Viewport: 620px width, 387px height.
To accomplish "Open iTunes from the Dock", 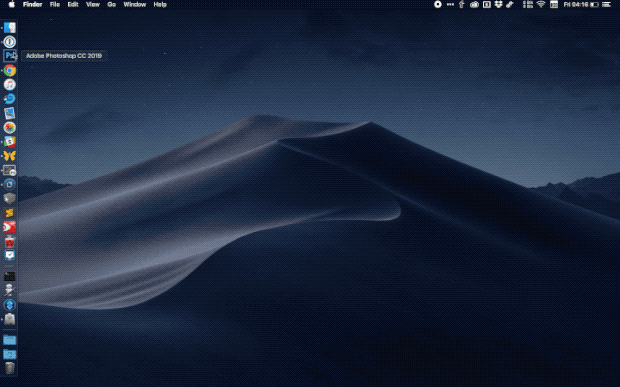I will 9,85.
